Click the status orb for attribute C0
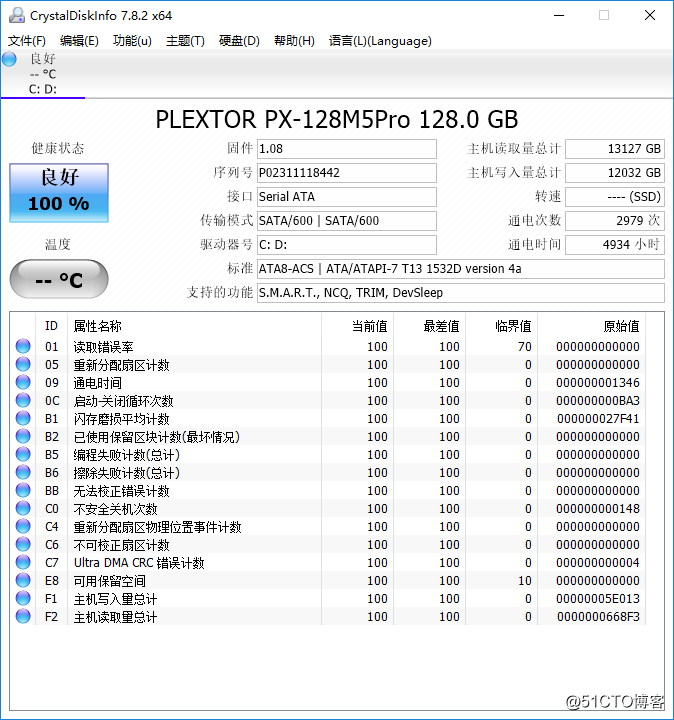This screenshot has height=720, width=674. tap(23, 508)
